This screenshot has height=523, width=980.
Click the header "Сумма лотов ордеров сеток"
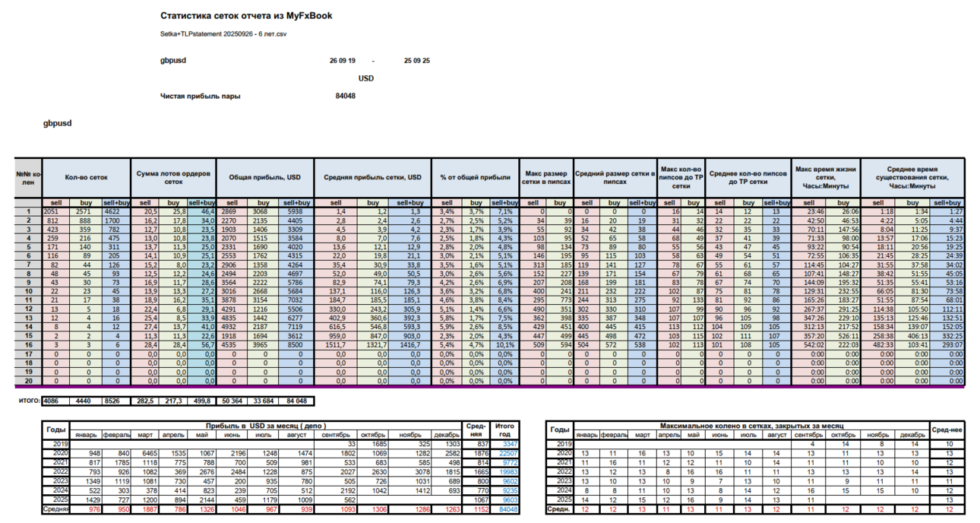pos(175,178)
